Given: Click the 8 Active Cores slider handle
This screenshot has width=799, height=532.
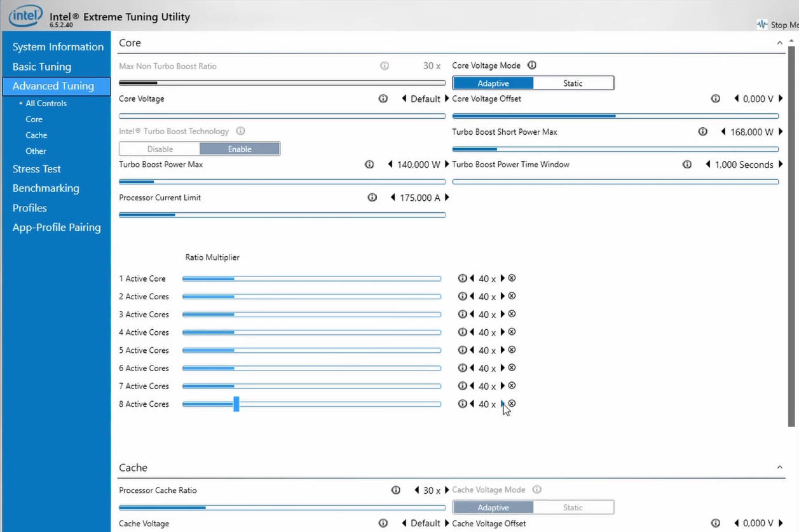Looking at the screenshot, I should tap(236, 404).
